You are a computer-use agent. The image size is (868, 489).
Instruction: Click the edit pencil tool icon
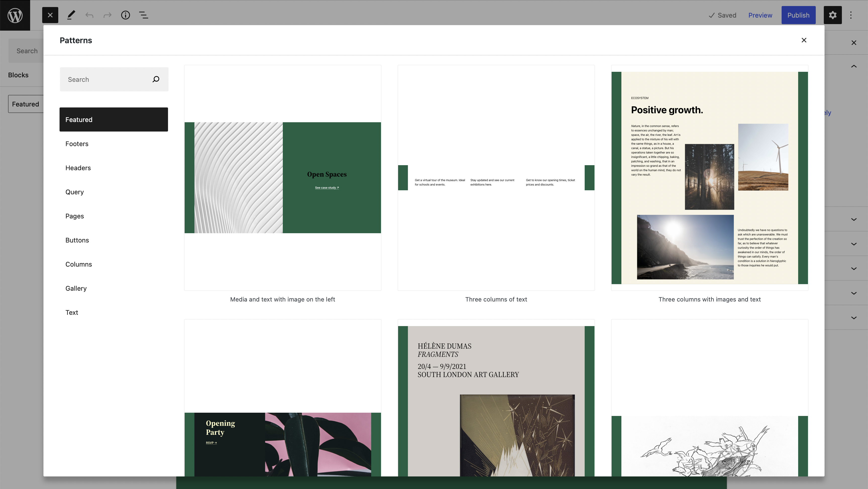pos(70,15)
